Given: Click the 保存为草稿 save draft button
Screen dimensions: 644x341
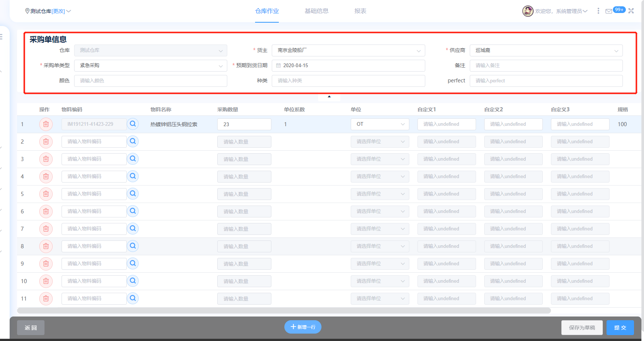Looking at the screenshot, I should tap(582, 328).
